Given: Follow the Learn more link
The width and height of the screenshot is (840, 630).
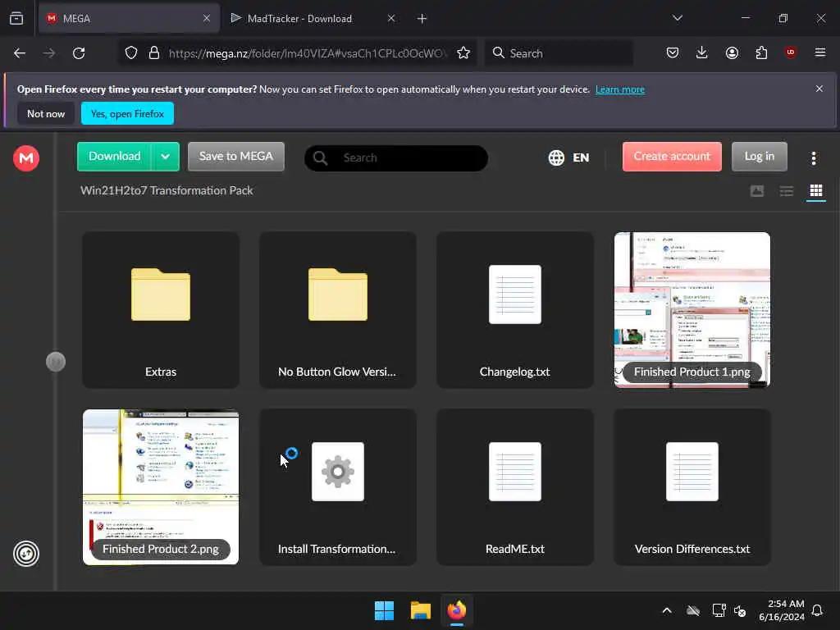Looking at the screenshot, I should coord(620,89).
